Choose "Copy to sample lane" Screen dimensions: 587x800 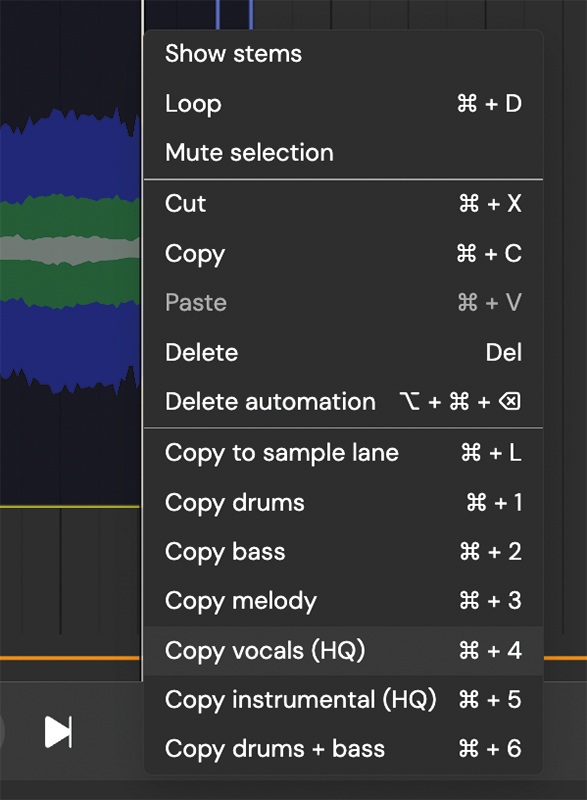point(282,453)
